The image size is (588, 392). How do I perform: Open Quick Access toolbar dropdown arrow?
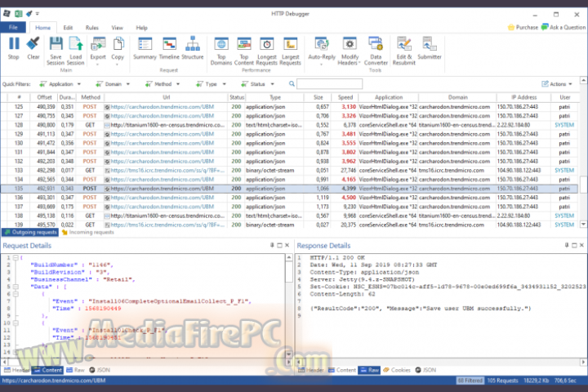click(38, 14)
